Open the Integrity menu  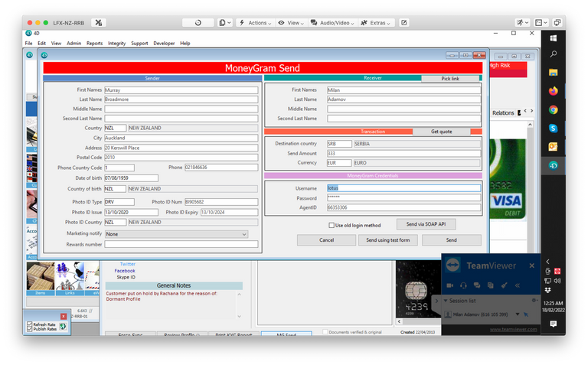tap(116, 43)
